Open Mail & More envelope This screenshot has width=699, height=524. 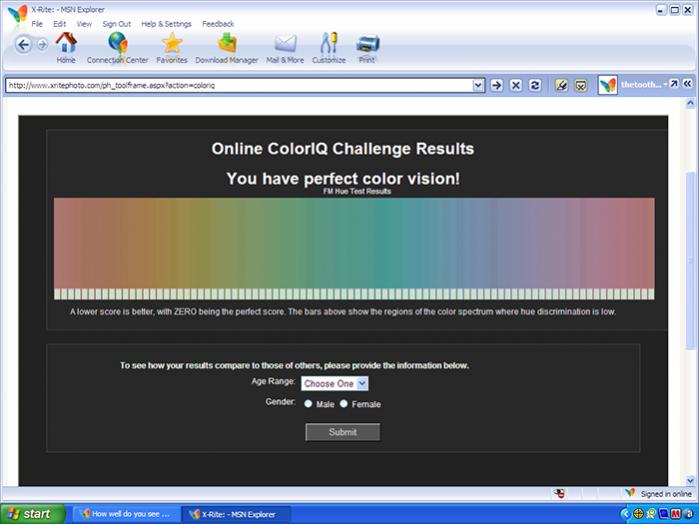pyautogui.click(x=285, y=48)
